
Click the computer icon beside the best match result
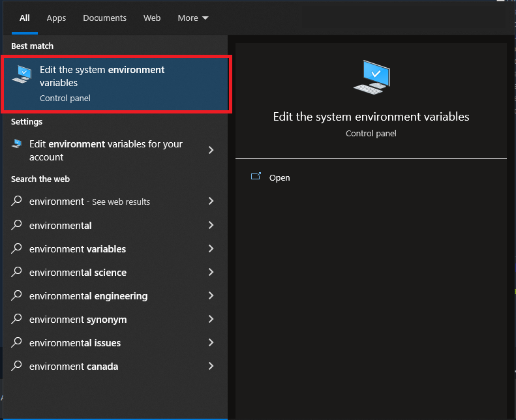coord(22,74)
